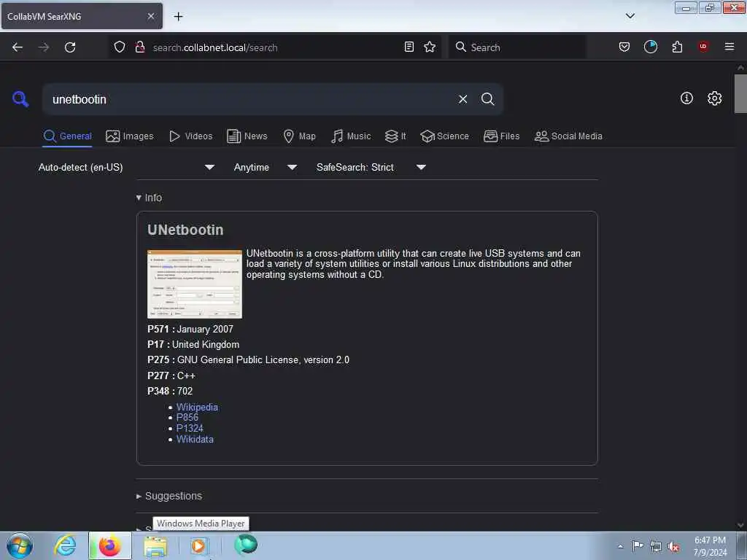Switch to Videos search category
747x560 pixels.
190,136
